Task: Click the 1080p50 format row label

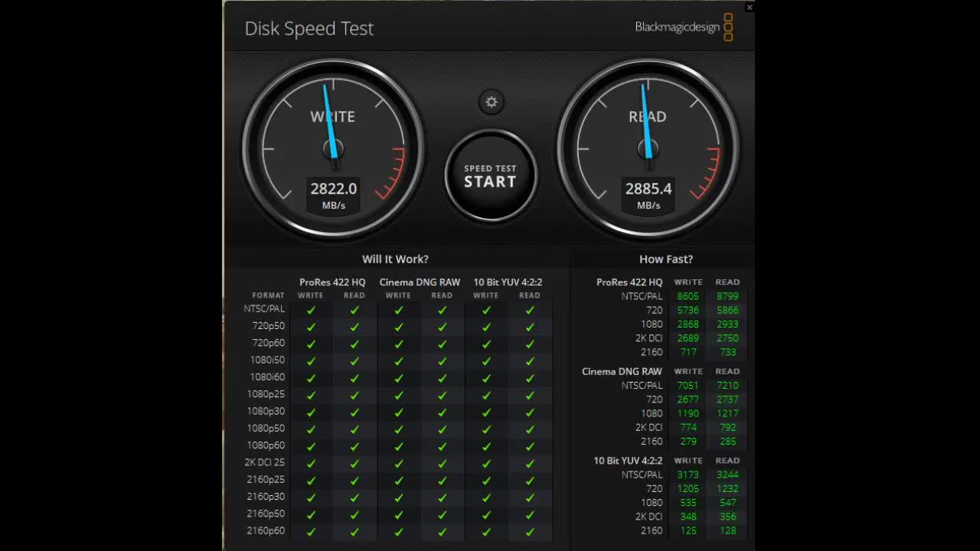Action: [266, 429]
